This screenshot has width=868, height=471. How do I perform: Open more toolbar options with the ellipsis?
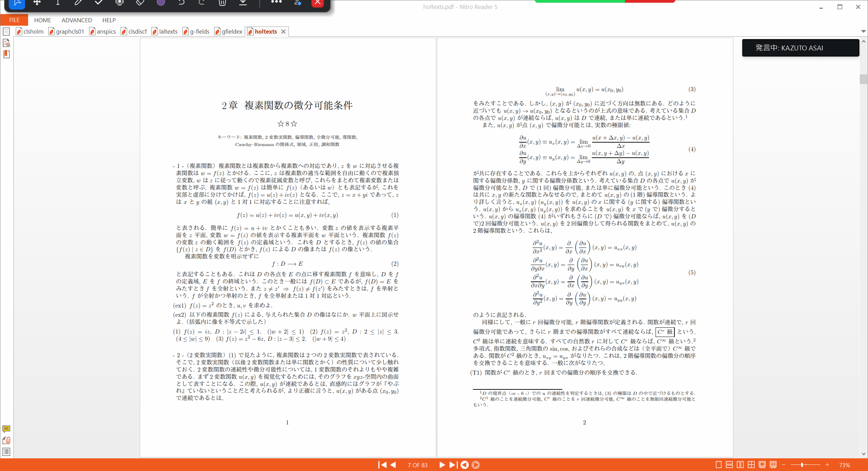[276, 3]
